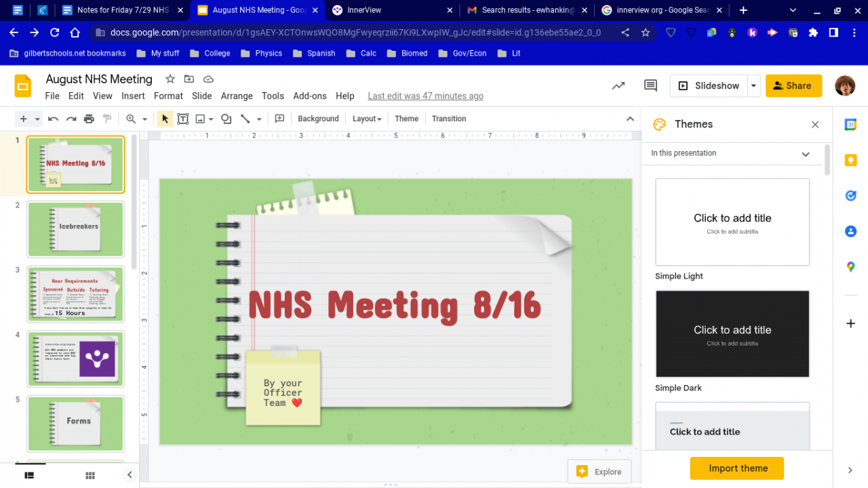The height and width of the screenshot is (488, 868).
Task: Star the August NHS Meeting presentation
Action: click(170, 79)
